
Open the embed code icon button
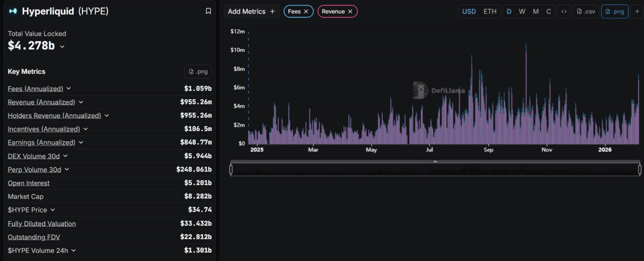point(564,12)
